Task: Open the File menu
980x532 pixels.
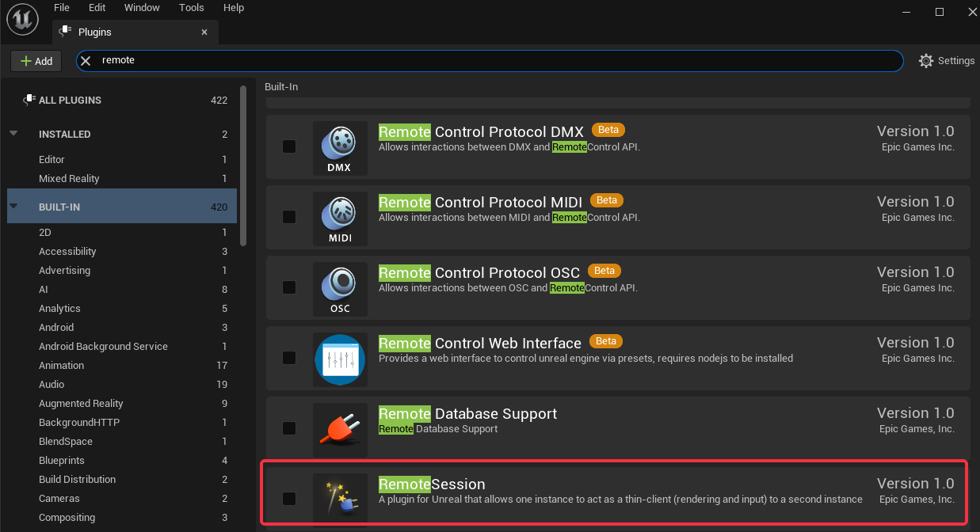Action: (61, 8)
